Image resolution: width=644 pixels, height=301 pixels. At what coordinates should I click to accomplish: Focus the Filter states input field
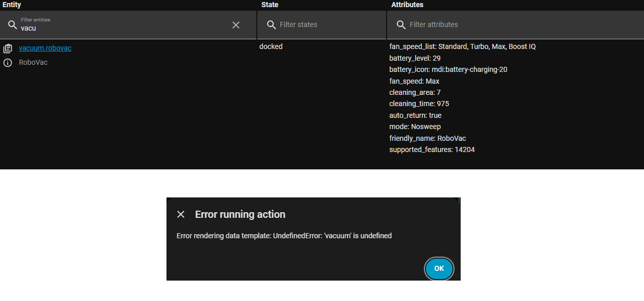[x=322, y=24]
